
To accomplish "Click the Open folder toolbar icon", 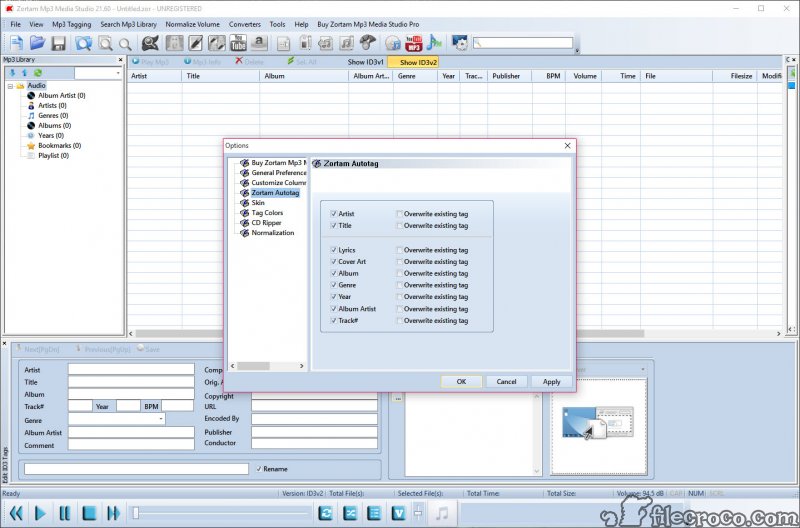I will 37,43.
